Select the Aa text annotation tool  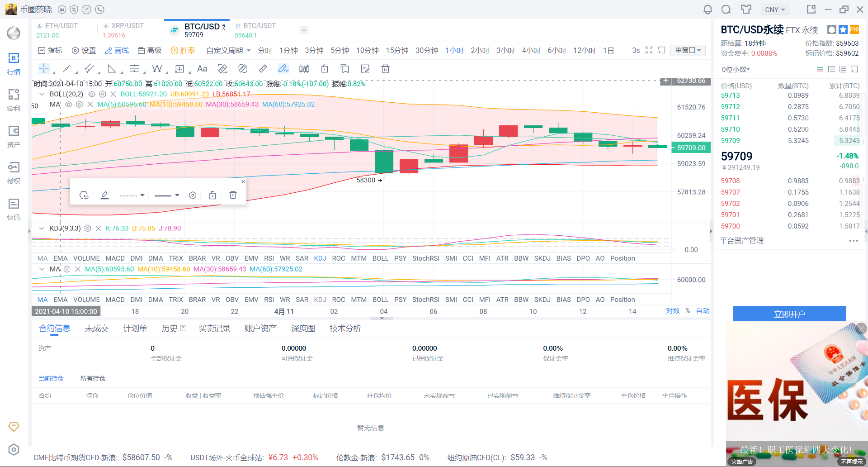[202, 69]
